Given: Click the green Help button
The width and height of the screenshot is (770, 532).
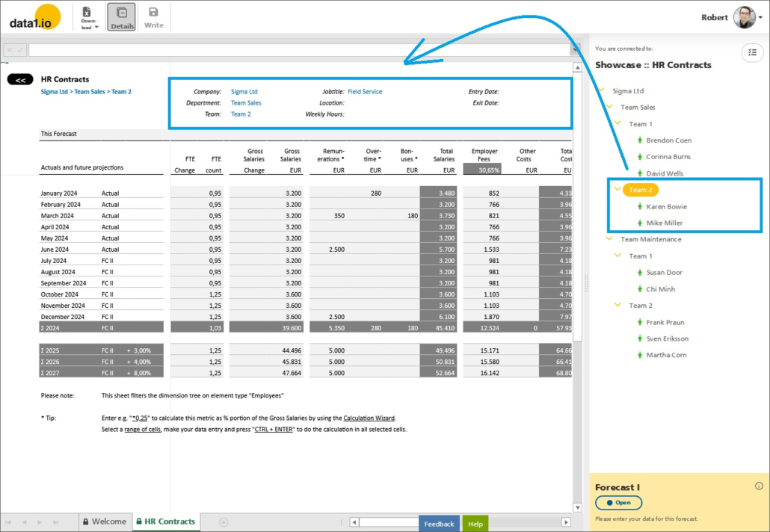Looking at the screenshot, I should tap(475, 524).
